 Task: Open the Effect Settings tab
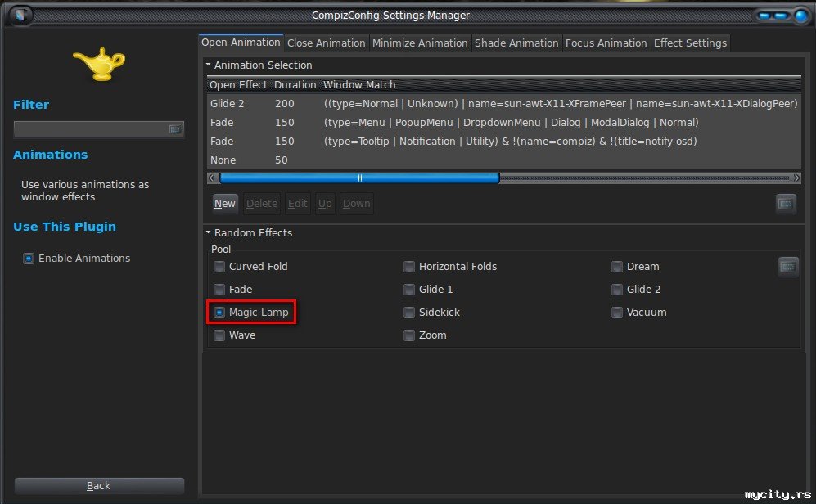(690, 43)
